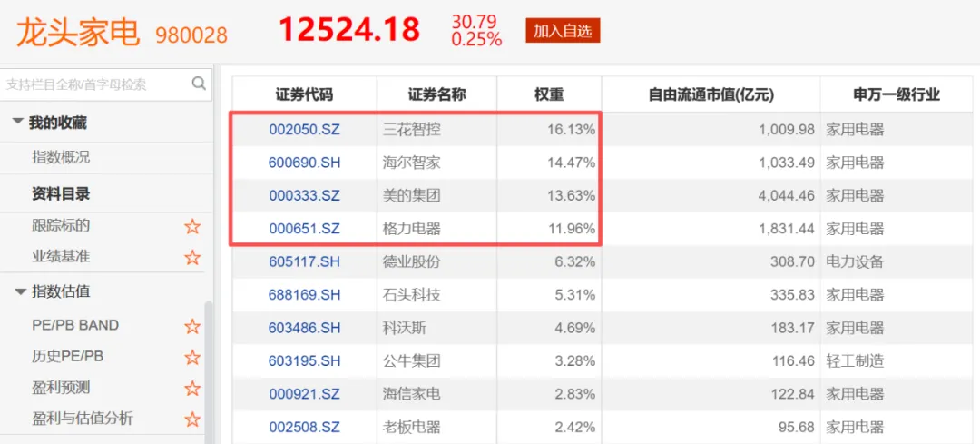Viewport: 980px width, 444px height.
Task: Open stock code 000921.SZ
Action: [304, 394]
